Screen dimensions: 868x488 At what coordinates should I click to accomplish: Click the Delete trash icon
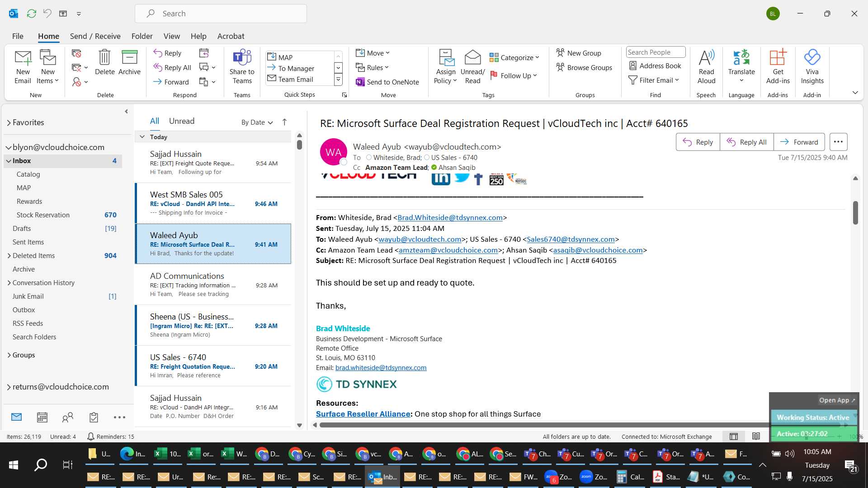point(104,62)
